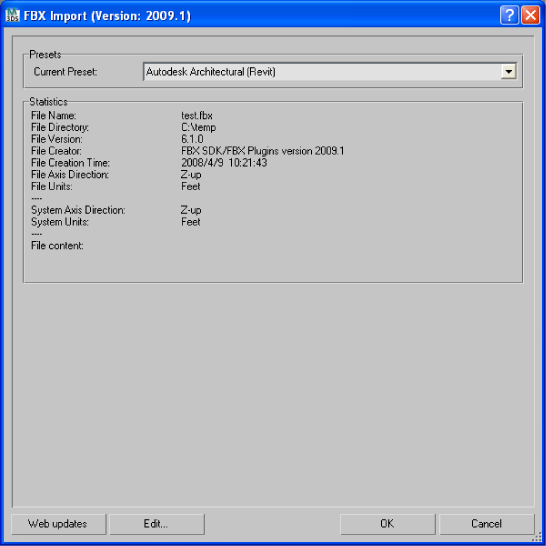Select the Autodesk Architectural (Revit) preset field
The width and height of the screenshot is (546, 546).
329,72
